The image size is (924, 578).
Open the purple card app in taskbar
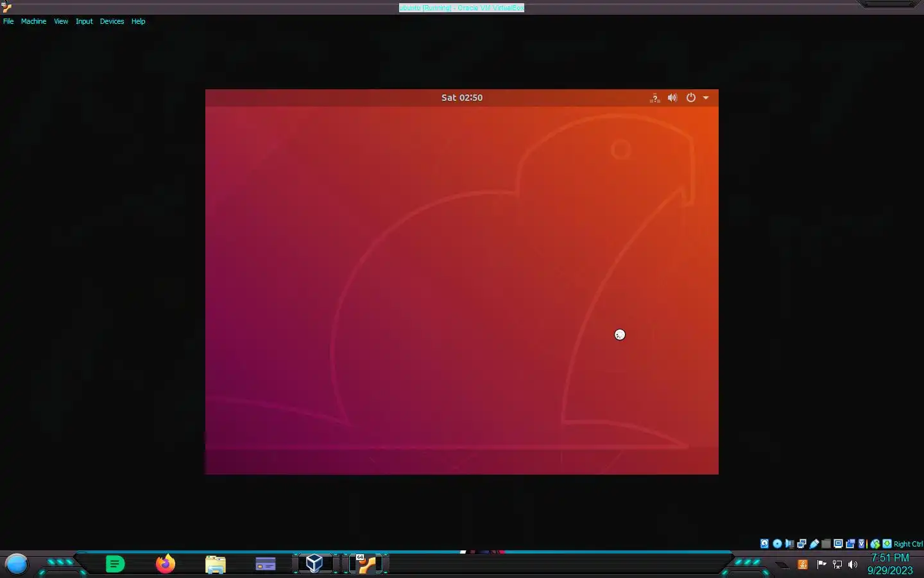click(266, 565)
